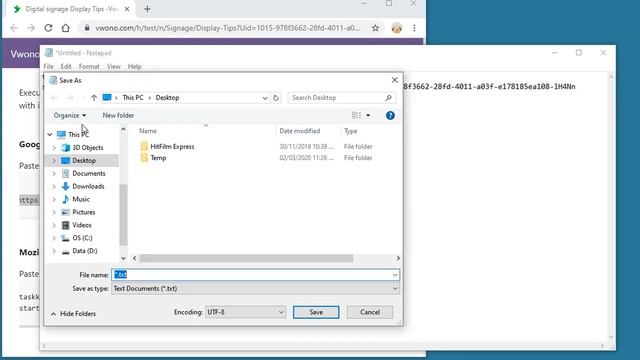Open the Save as type dropdown

pos(256,289)
